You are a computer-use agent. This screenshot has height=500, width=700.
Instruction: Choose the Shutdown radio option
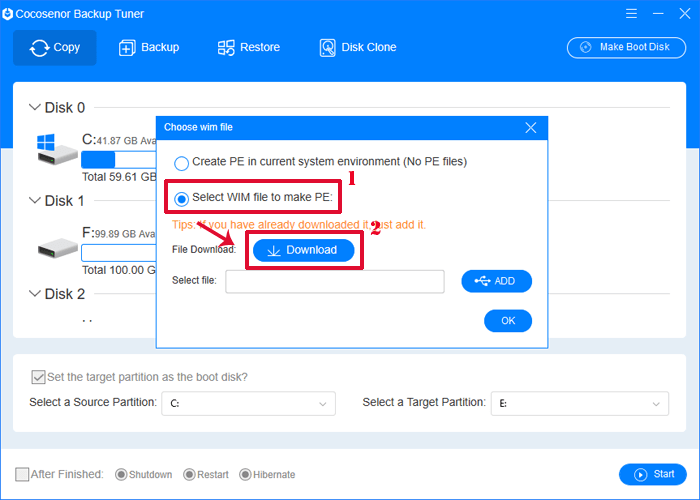pos(121,475)
